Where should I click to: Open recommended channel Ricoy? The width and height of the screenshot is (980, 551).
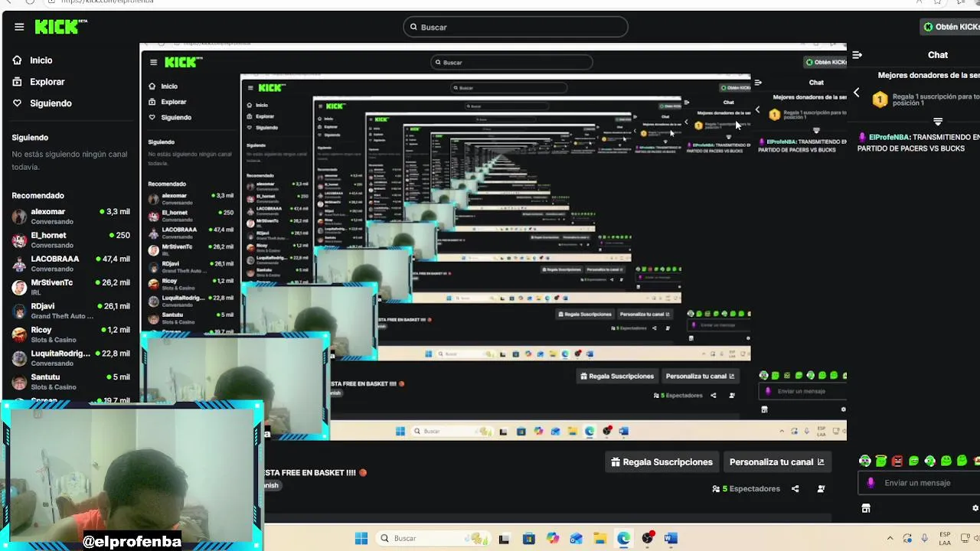[70, 334]
